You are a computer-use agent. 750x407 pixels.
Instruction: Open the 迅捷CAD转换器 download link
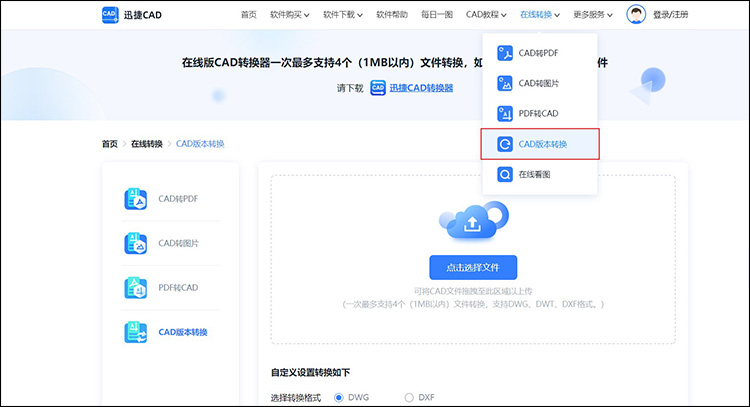click(x=421, y=88)
